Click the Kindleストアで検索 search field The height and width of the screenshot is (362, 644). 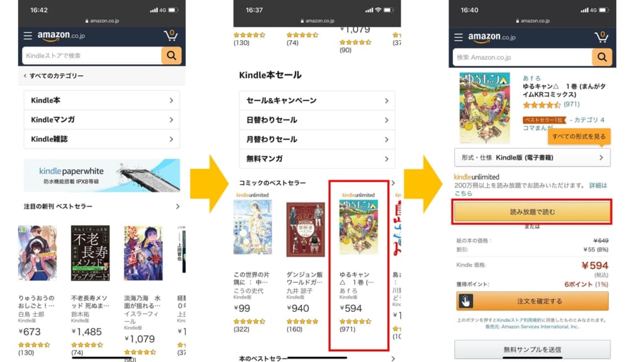(92, 55)
